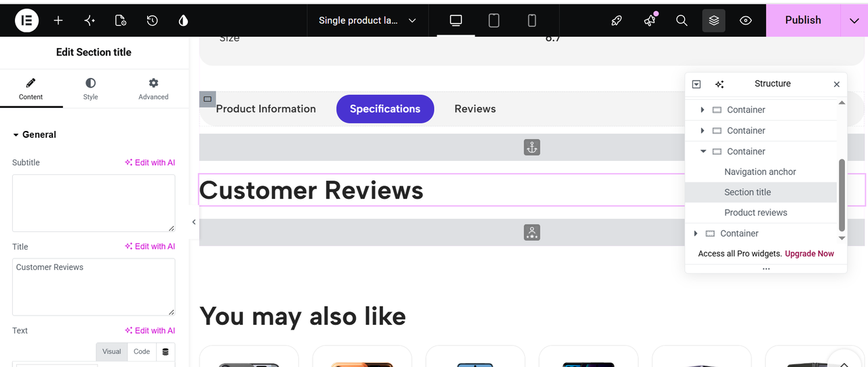The height and width of the screenshot is (367, 868).
Task: Click the Customer Reviews heading
Action: (311, 191)
